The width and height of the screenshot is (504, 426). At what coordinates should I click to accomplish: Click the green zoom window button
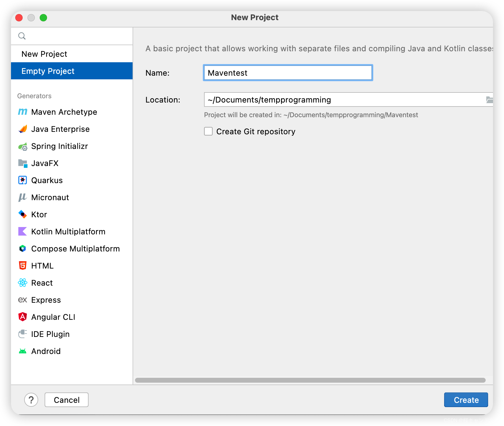click(x=43, y=18)
